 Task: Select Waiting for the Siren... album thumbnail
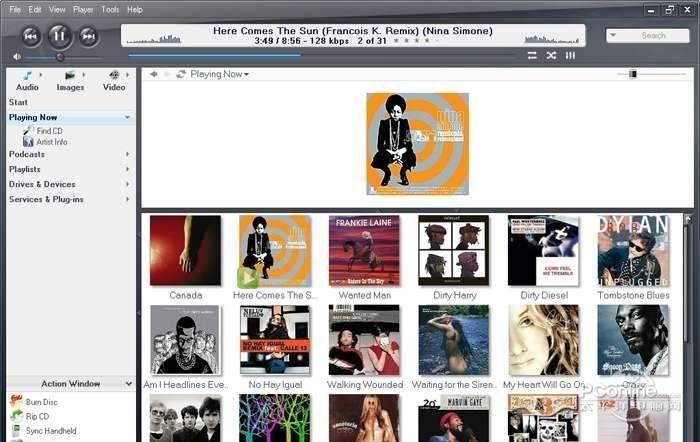point(454,340)
